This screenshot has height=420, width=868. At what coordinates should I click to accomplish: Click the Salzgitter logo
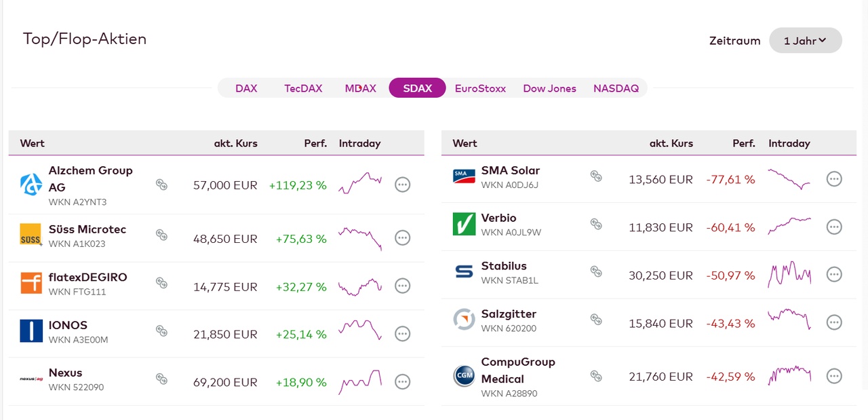tap(464, 320)
